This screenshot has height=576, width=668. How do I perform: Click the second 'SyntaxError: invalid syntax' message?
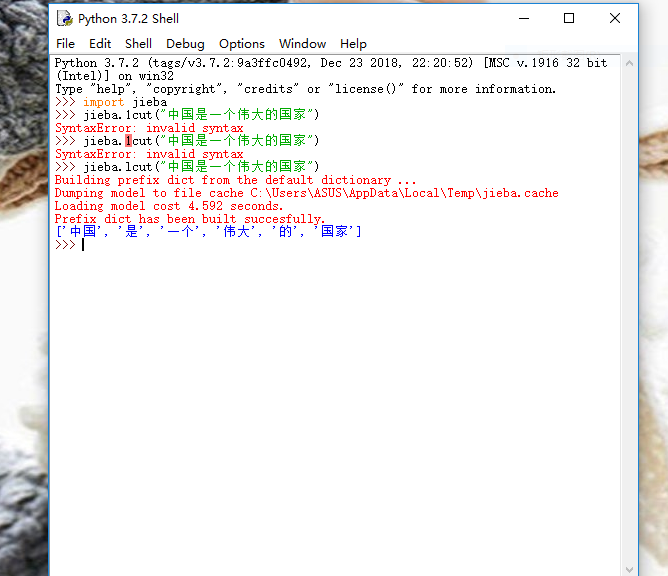pyautogui.click(x=149, y=154)
